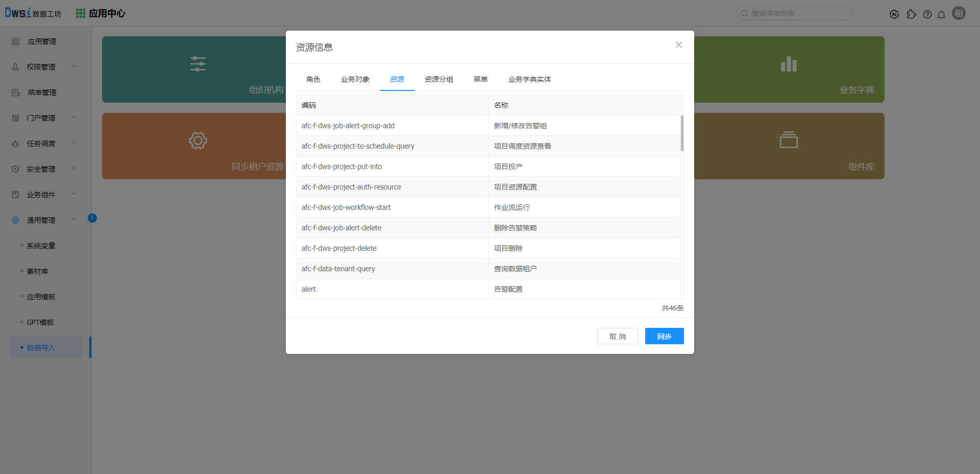
Task: Click the 应用管理 sidebar icon
Action: (x=16, y=41)
